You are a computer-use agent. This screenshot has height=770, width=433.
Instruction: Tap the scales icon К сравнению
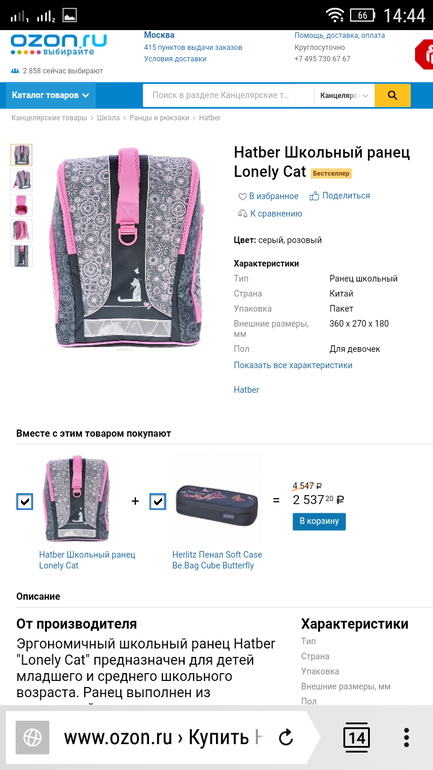[x=243, y=214]
